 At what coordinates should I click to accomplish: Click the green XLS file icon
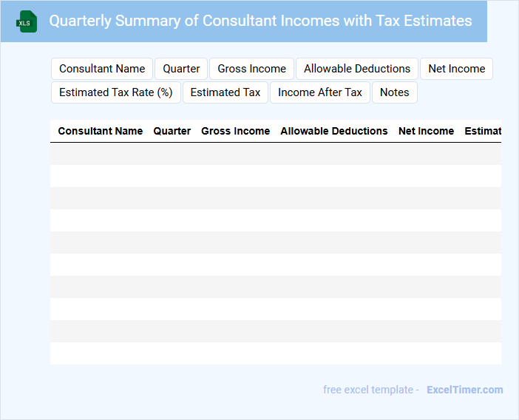point(26,21)
